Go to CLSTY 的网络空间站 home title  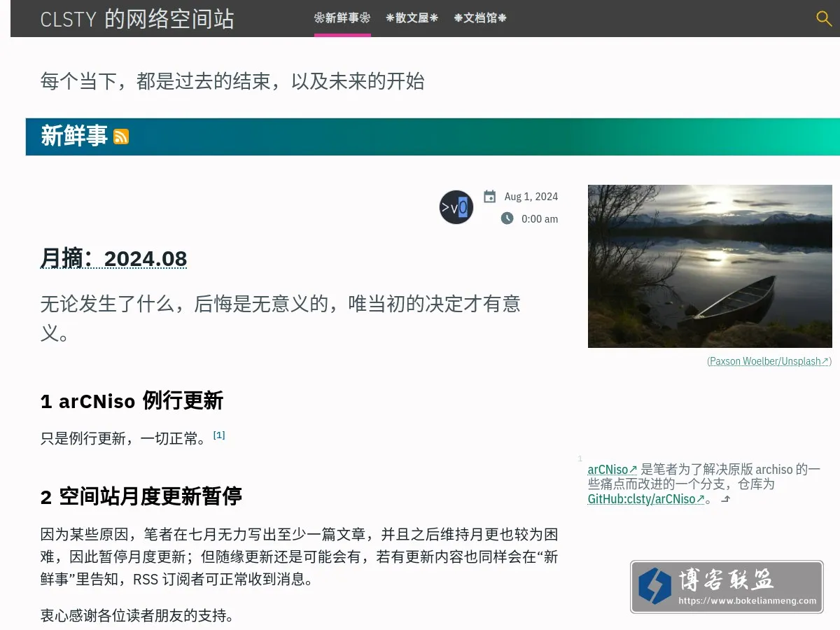tap(137, 19)
